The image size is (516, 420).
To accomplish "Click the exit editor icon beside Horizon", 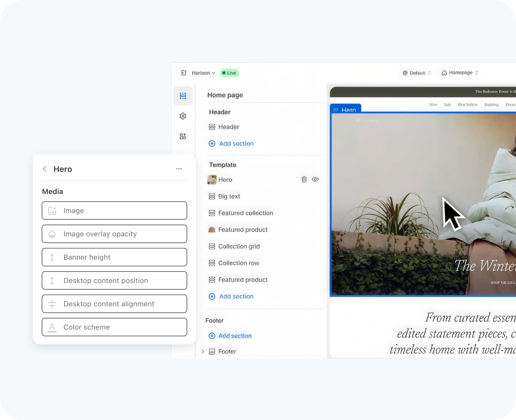I will point(183,73).
